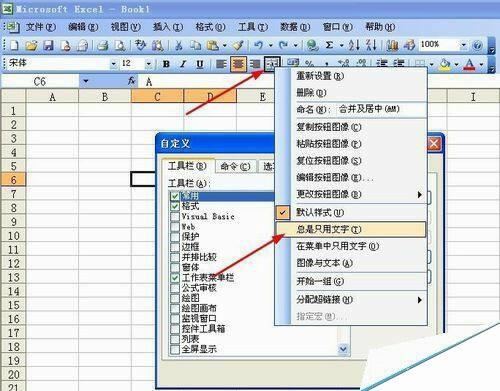Click the Print icon in standard toolbar
This screenshot has height=391, width=500.
tap(103, 45)
